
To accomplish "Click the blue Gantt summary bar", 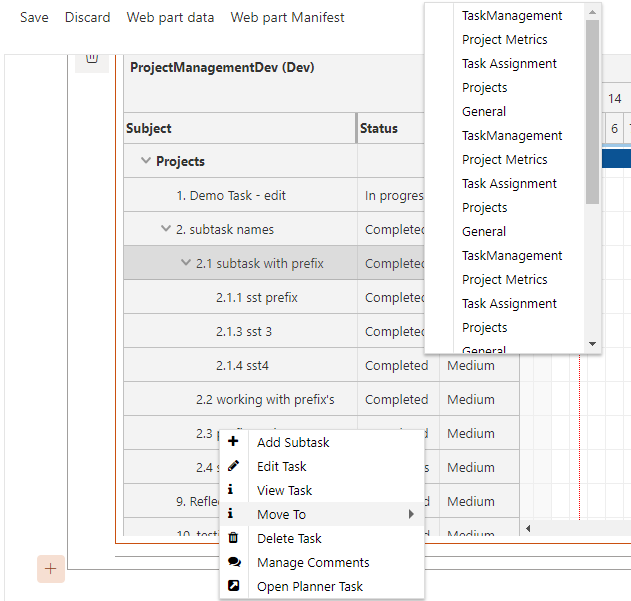I will point(616,159).
